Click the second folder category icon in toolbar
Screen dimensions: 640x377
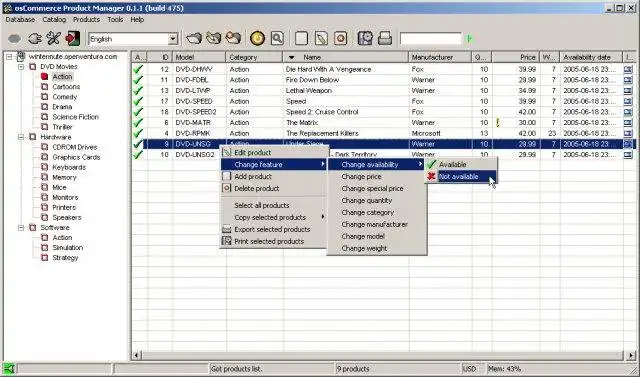[x=213, y=38]
